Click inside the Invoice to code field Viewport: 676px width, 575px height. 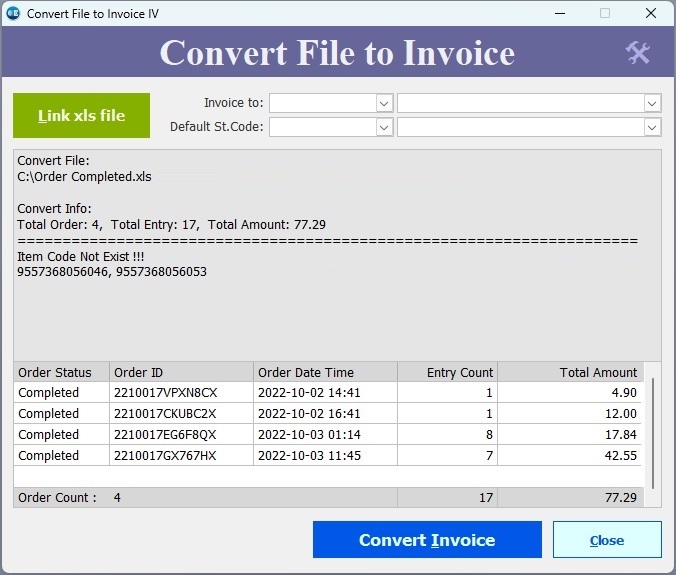pyautogui.click(x=322, y=103)
